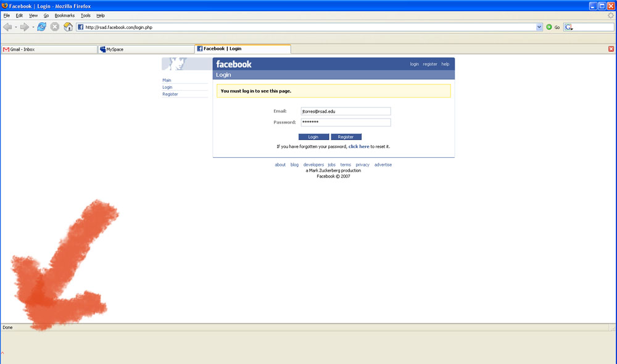Image resolution: width=617 pixels, height=364 pixels.
Task: Click the Main sidebar link
Action: click(x=167, y=80)
